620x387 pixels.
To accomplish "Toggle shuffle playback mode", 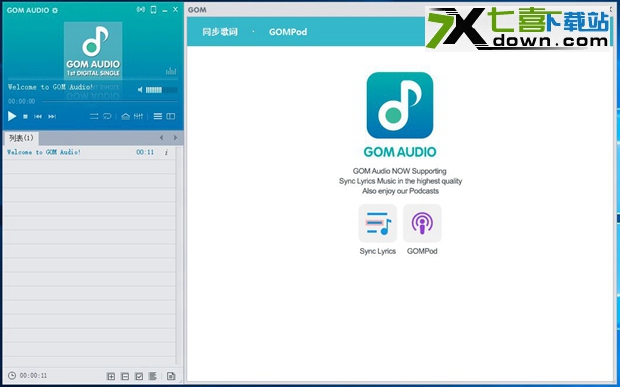I will click(x=94, y=116).
